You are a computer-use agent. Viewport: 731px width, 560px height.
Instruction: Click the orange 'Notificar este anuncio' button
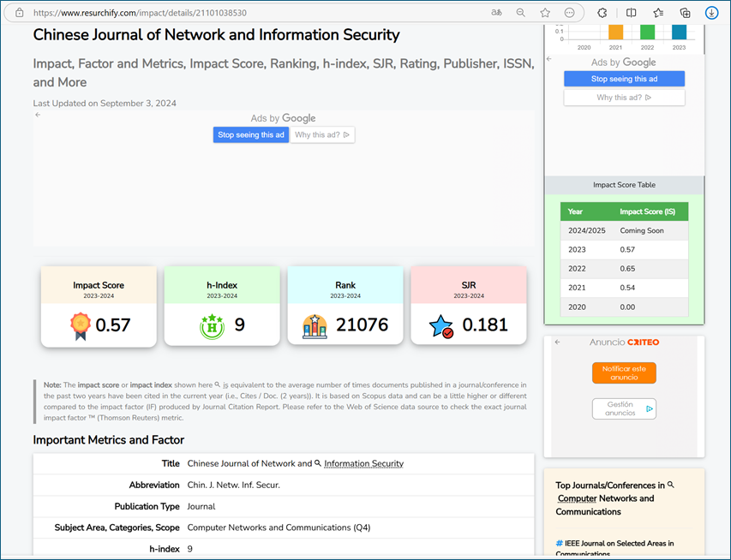pyautogui.click(x=623, y=372)
